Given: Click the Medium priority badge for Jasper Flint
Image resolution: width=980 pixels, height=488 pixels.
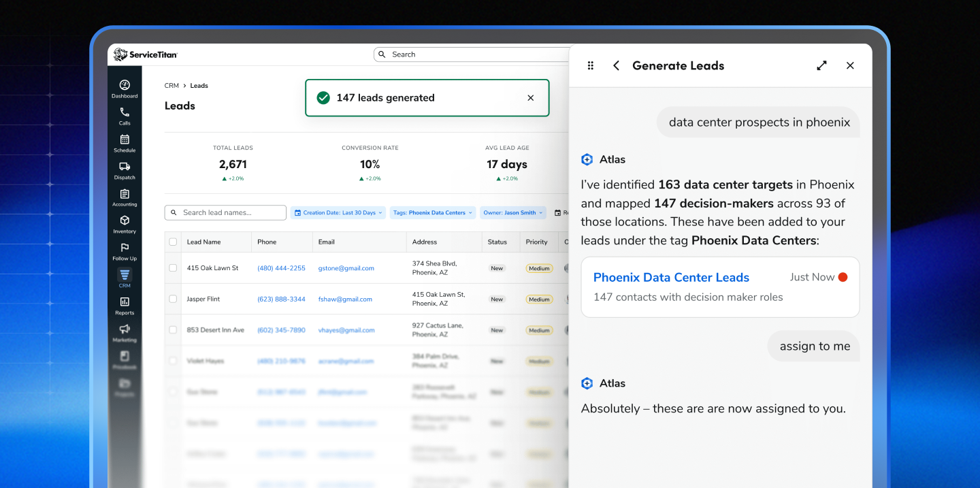Looking at the screenshot, I should (x=539, y=299).
